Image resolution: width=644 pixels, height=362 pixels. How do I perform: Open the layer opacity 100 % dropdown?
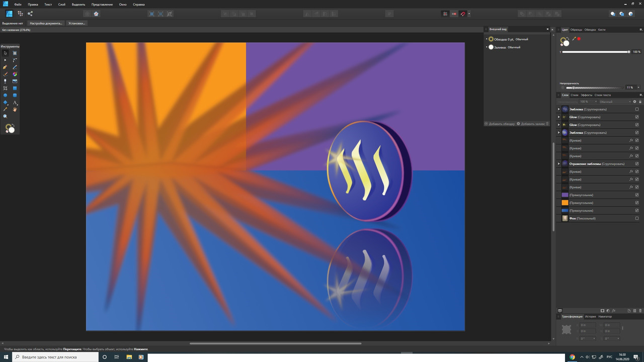click(x=588, y=102)
